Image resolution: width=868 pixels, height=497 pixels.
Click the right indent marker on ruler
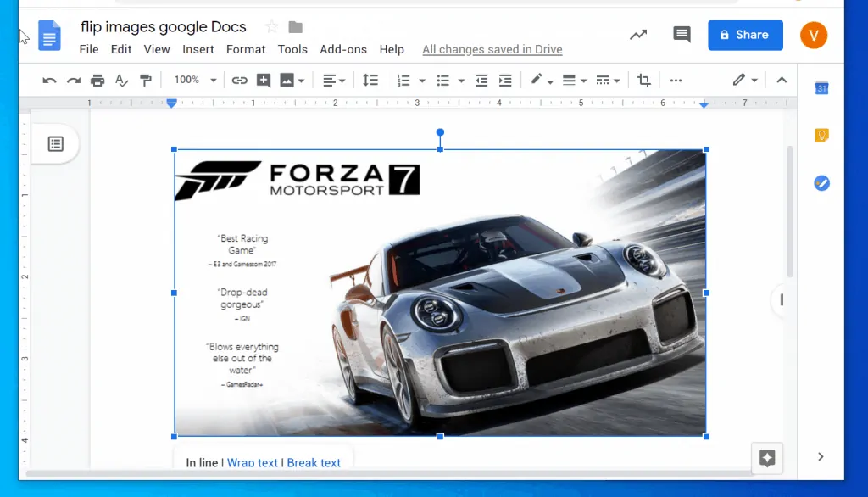click(704, 104)
